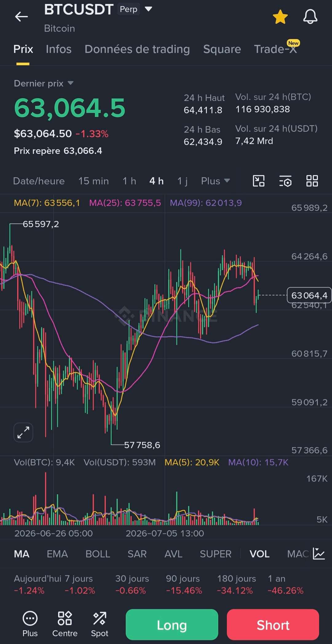Switch to the Prix tab
Viewport: 332px width, 644px height.
pos(23,49)
